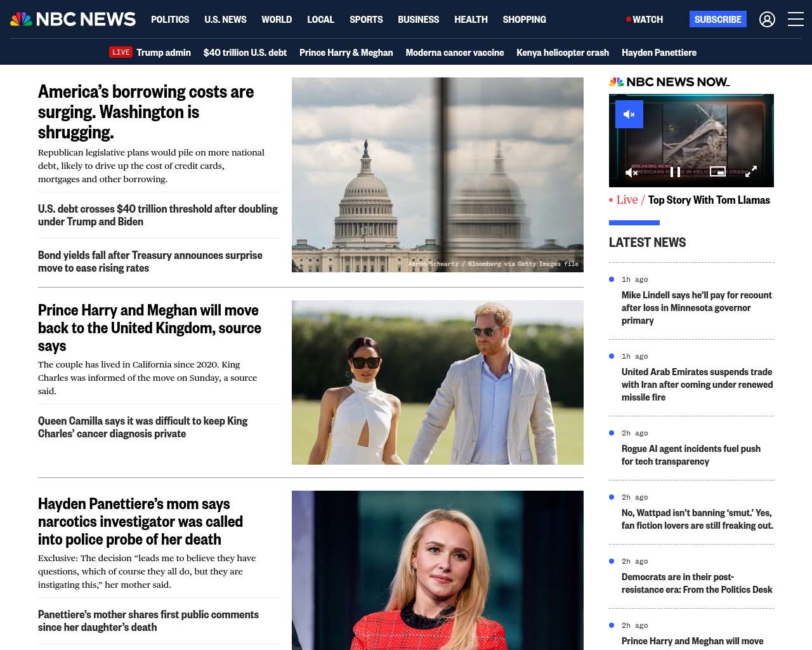Click the U.S. Capitol photo thumbnail

pyautogui.click(x=438, y=175)
